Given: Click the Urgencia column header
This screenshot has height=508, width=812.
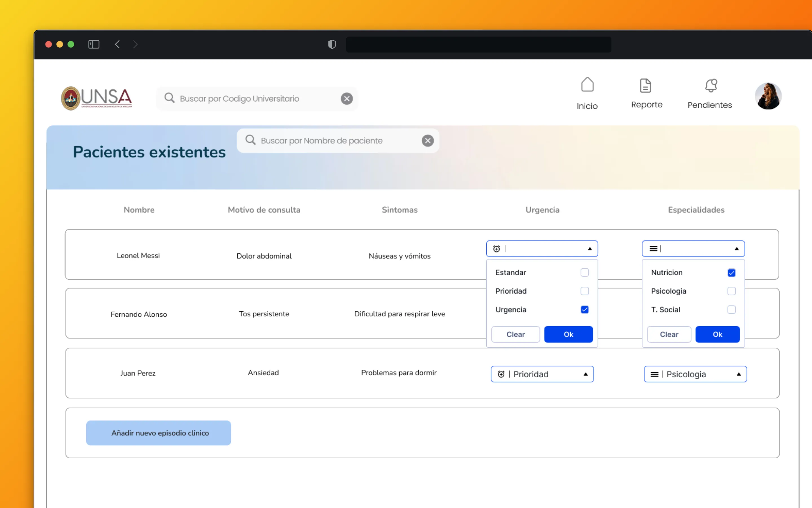Looking at the screenshot, I should click(x=542, y=210).
